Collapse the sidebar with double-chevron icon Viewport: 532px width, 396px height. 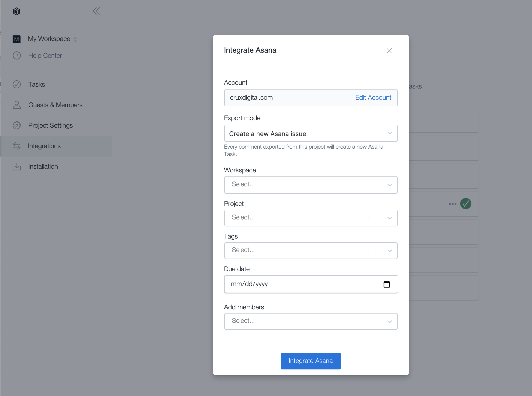click(x=96, y=11)
